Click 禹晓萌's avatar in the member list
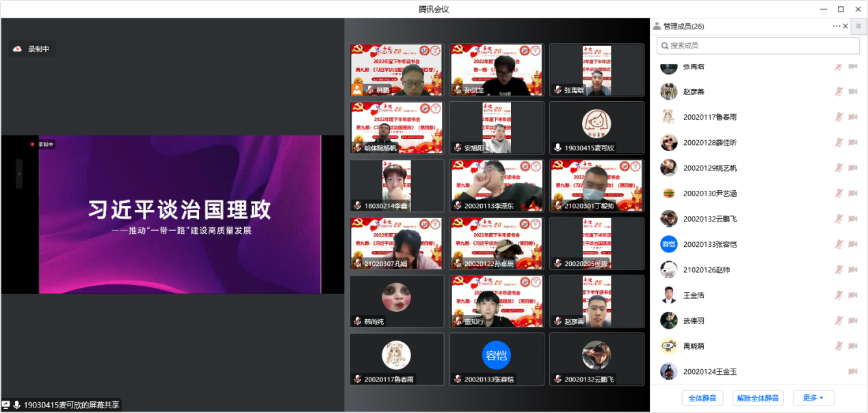This screenshot has height=413, width=868. 669,346
